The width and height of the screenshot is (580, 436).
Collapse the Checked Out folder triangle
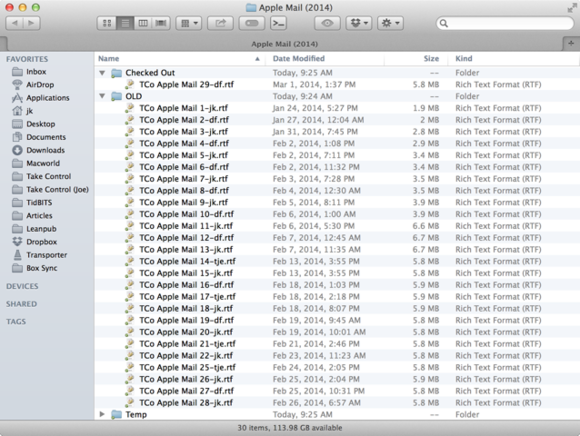click(102, 73)
